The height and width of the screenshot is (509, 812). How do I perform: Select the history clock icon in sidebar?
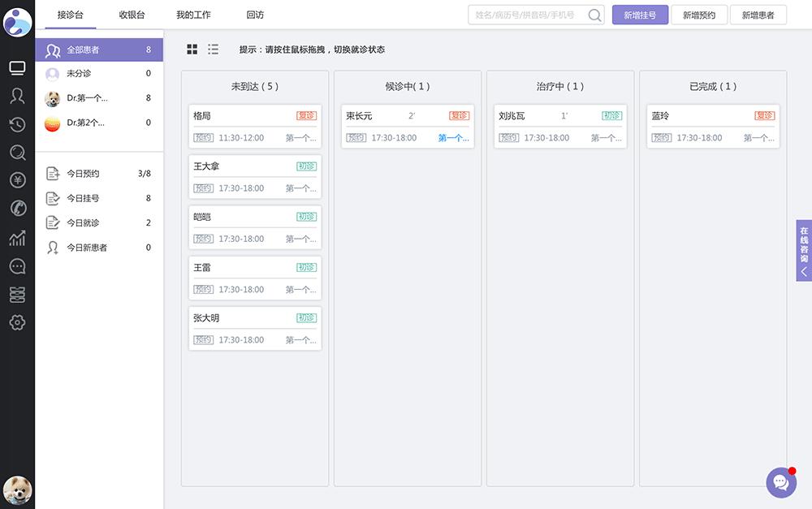17,124
